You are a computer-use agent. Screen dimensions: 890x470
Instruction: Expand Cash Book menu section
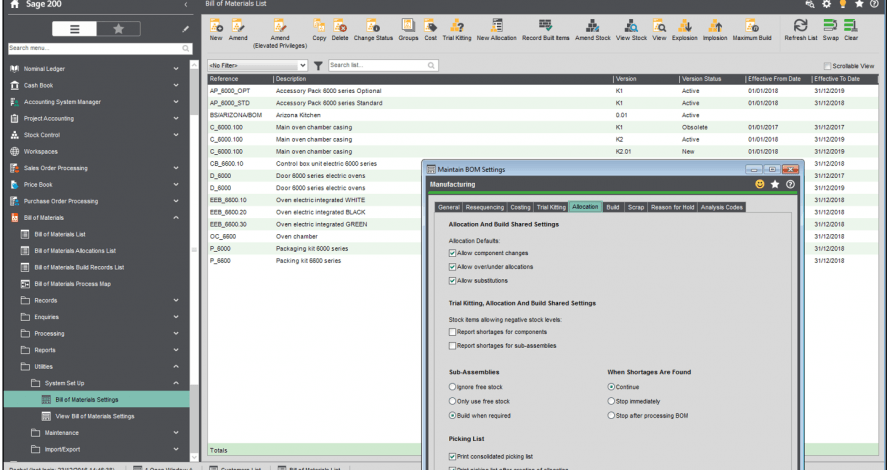(176, 85)
